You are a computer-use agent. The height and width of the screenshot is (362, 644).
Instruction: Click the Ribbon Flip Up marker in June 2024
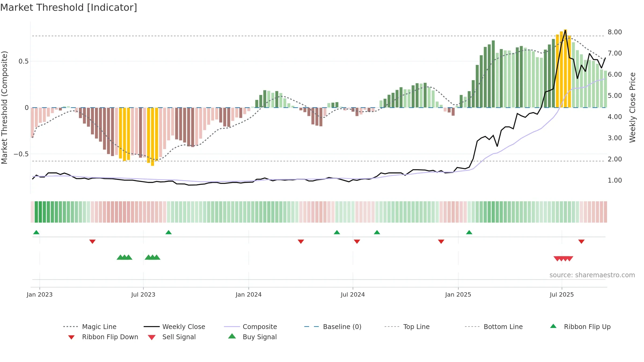coord(337,232)
